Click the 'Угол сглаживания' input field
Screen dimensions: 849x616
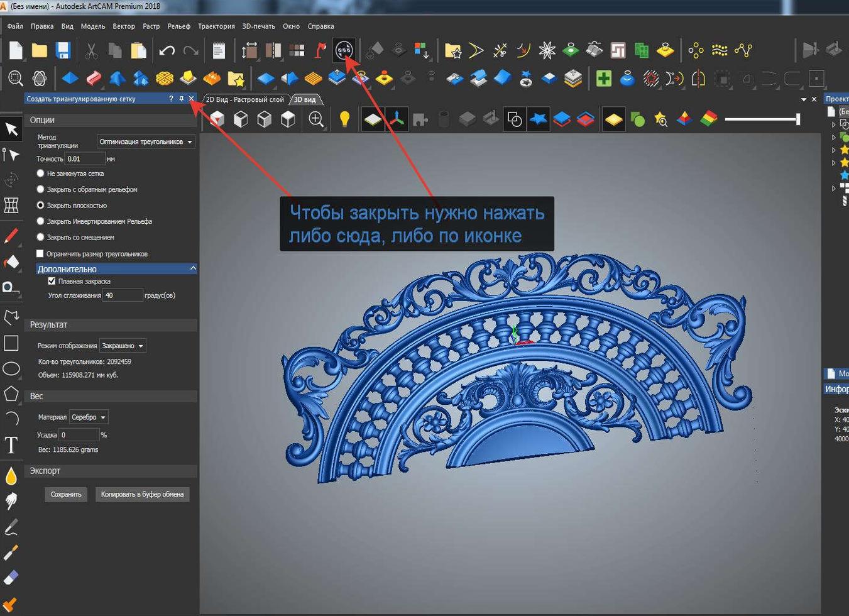pyautogui.click(x=123, y=295)
